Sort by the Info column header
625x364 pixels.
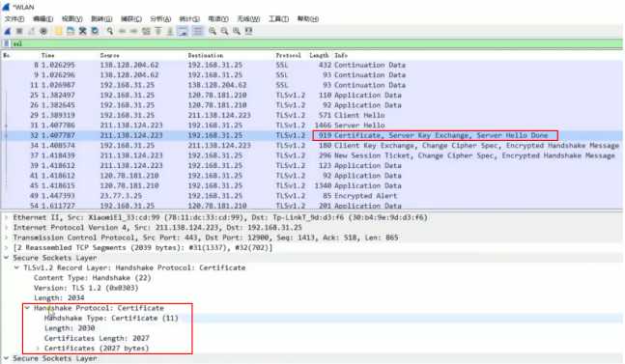(x=341, y=55)
